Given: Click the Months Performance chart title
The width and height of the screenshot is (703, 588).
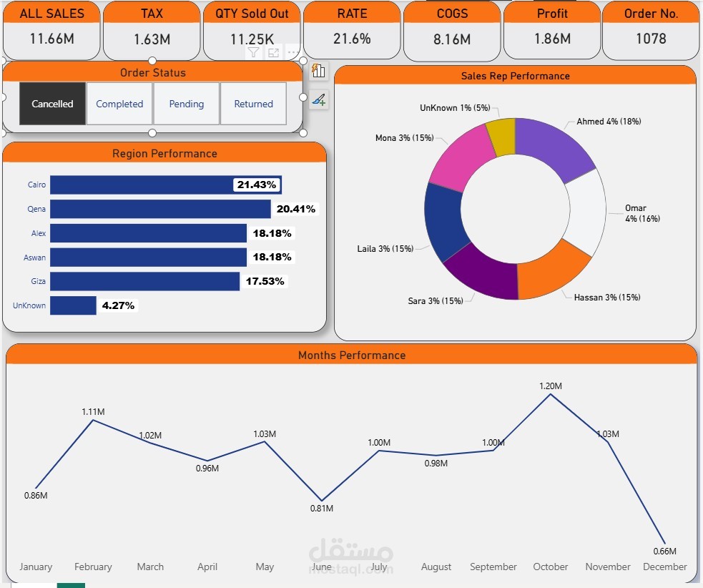Looking at the screenshot, I should coord(352,356).
